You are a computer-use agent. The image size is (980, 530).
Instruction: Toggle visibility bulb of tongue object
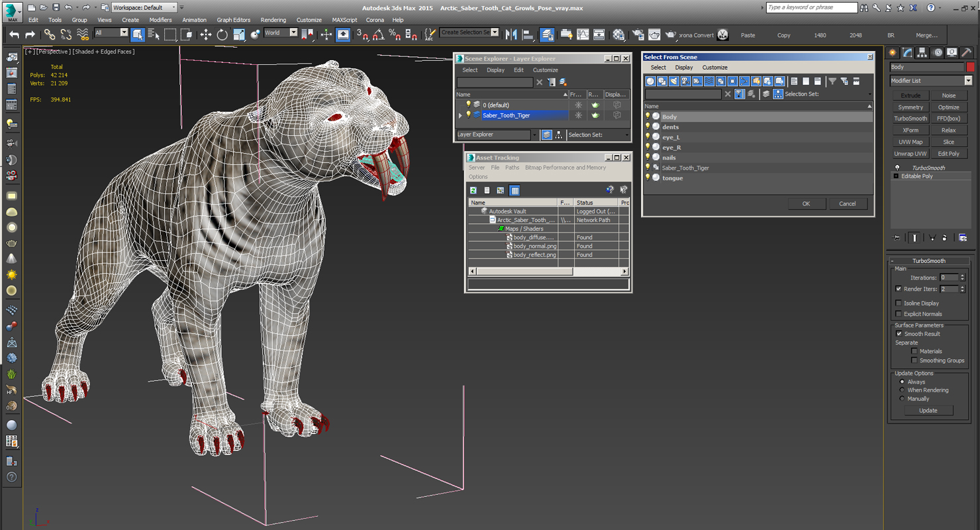(x=648, y=178)
